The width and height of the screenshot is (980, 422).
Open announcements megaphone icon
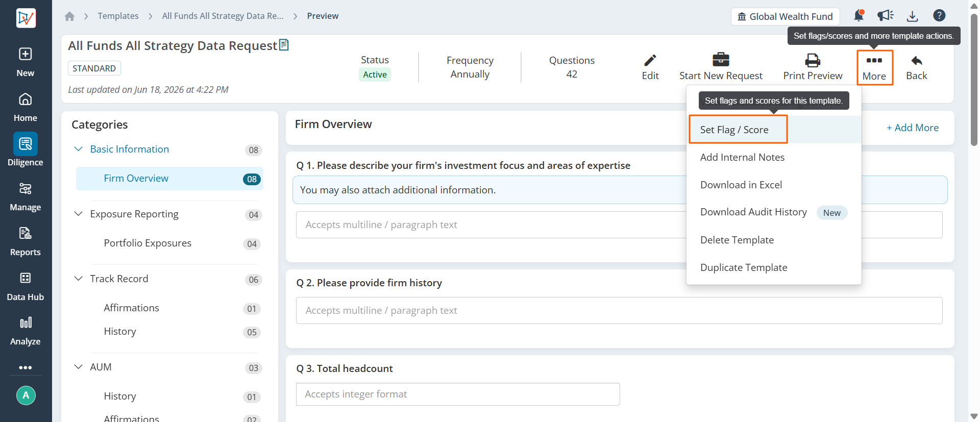click(x=886, y=16)
